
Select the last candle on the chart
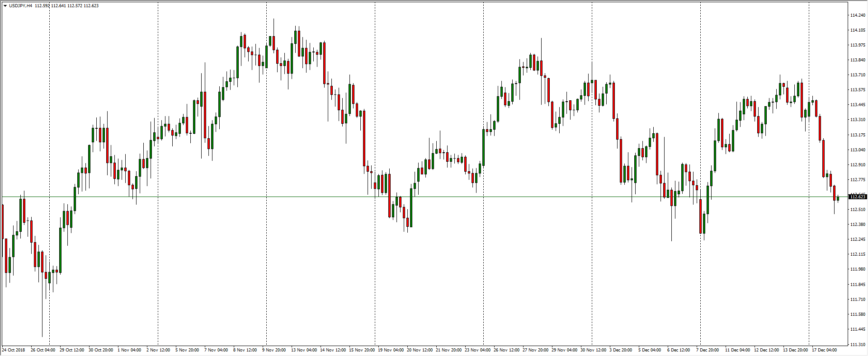click(x=838, y=198)
